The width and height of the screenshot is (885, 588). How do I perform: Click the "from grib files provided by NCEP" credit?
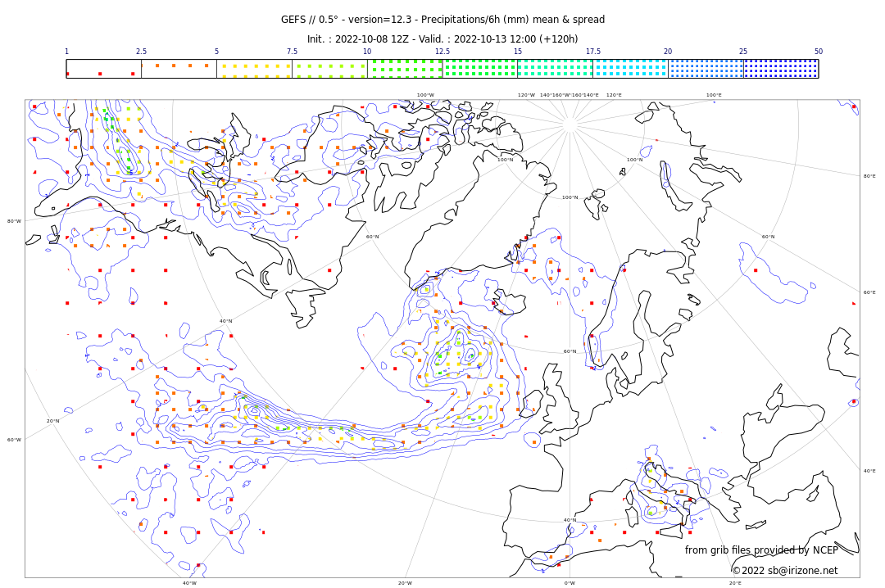click(x=761, y=550)
